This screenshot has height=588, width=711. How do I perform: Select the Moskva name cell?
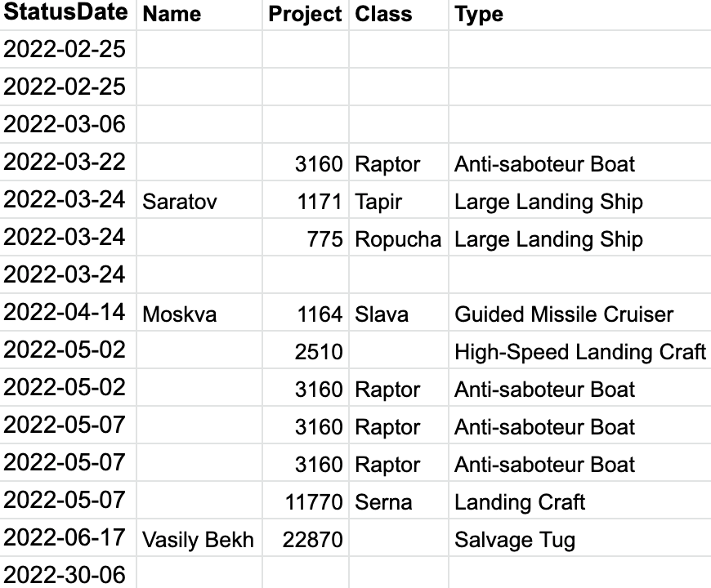(180, 314)
